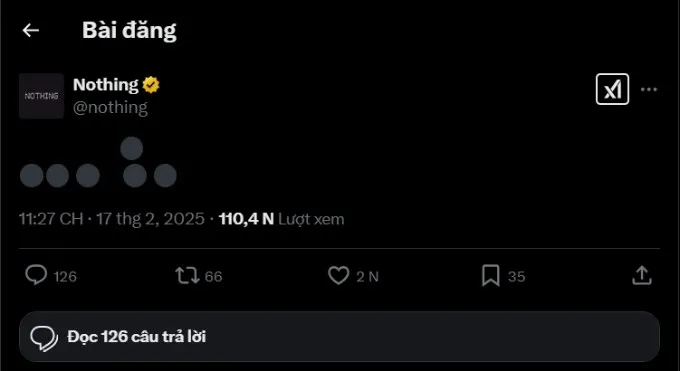
Task: Click the 110,4 N Lượt xem view count
Action: [x=281, y=219]
